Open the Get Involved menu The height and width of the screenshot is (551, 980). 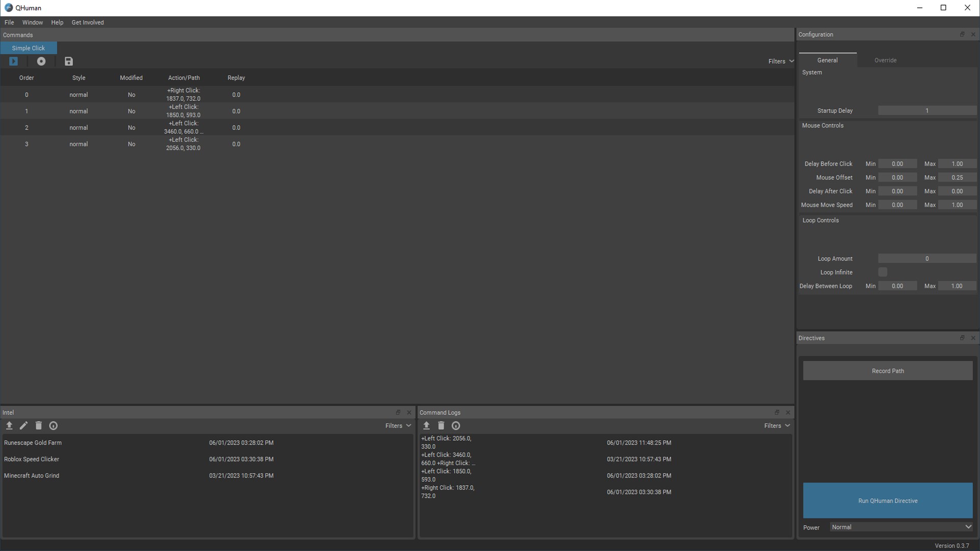point(87,22)
